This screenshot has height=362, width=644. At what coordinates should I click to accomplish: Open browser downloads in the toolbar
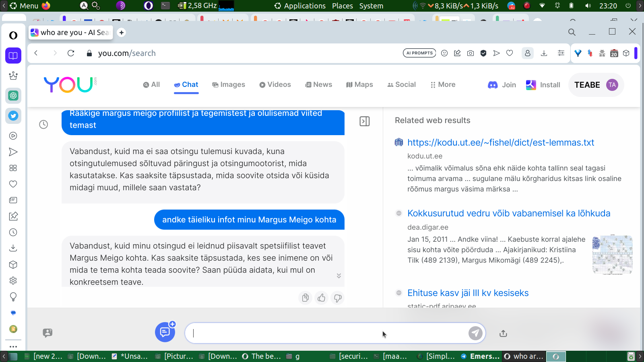click(544, 53)
